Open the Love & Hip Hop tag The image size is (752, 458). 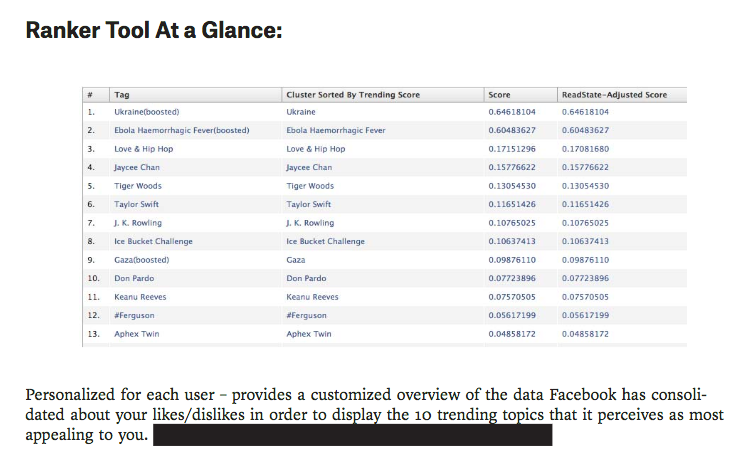point(143,149)
